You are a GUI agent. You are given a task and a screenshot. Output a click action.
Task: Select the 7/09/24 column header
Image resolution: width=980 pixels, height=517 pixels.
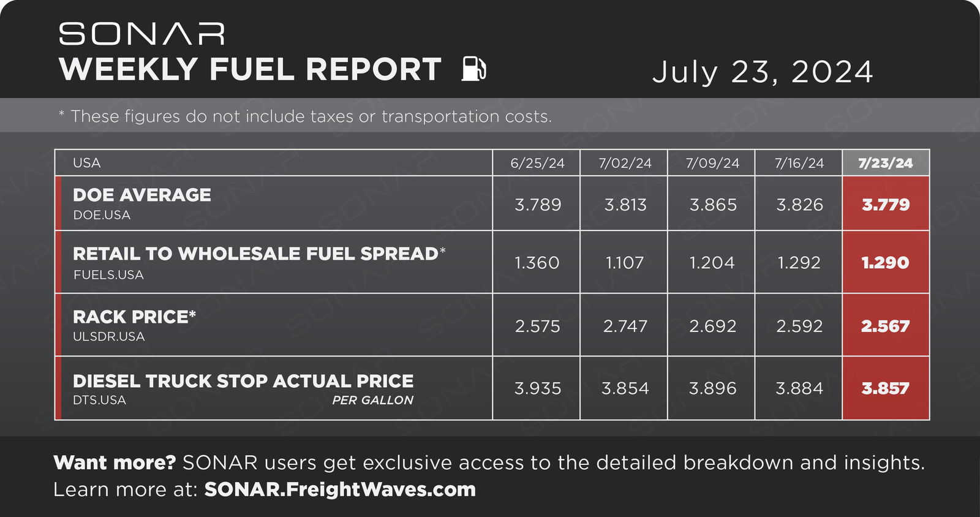click(712, 163)
